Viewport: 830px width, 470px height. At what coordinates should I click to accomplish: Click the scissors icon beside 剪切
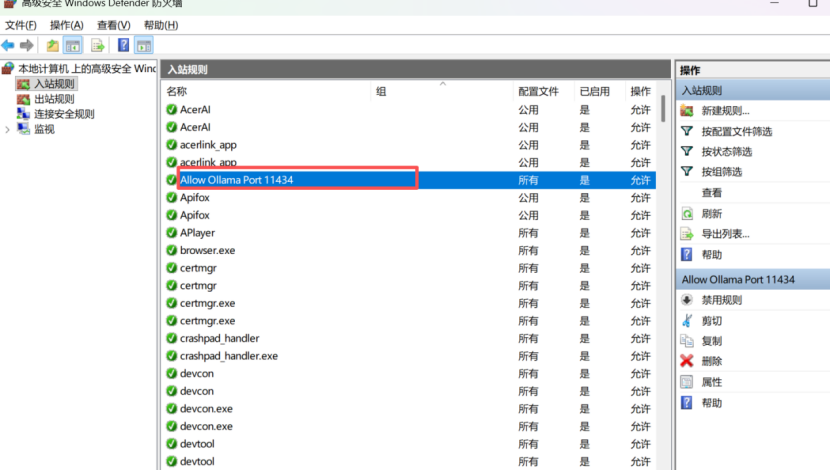click(687, 320)
